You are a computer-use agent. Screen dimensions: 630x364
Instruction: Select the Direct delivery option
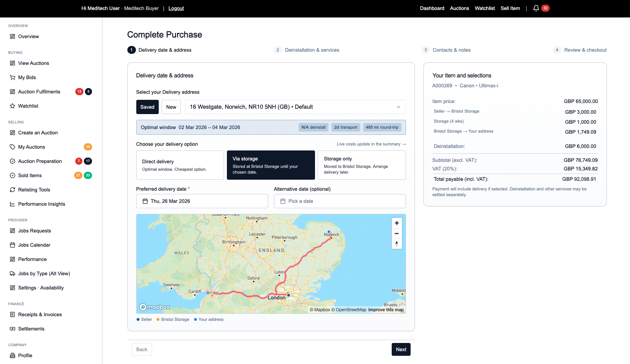point(180,165)
